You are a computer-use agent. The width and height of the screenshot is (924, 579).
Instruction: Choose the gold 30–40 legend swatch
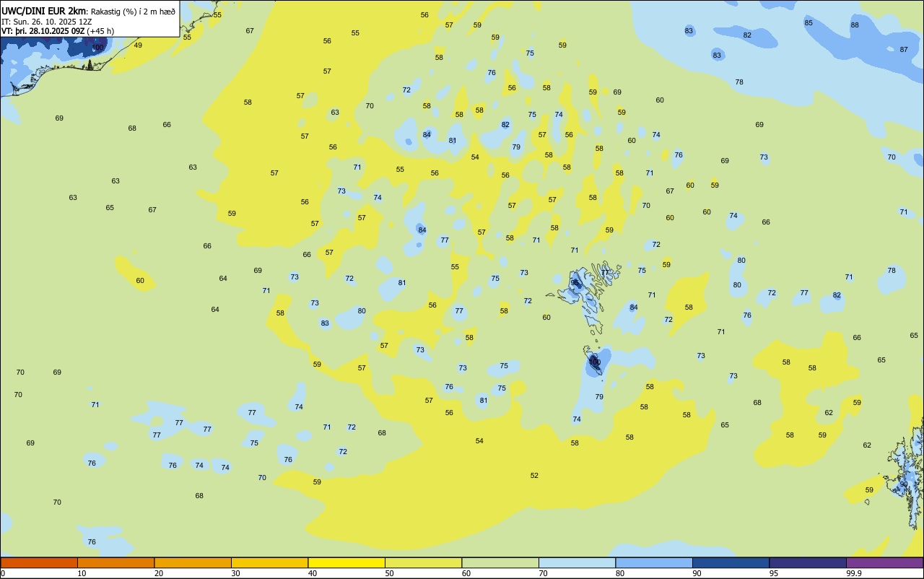pyautogui.click(x=269, y=562)
